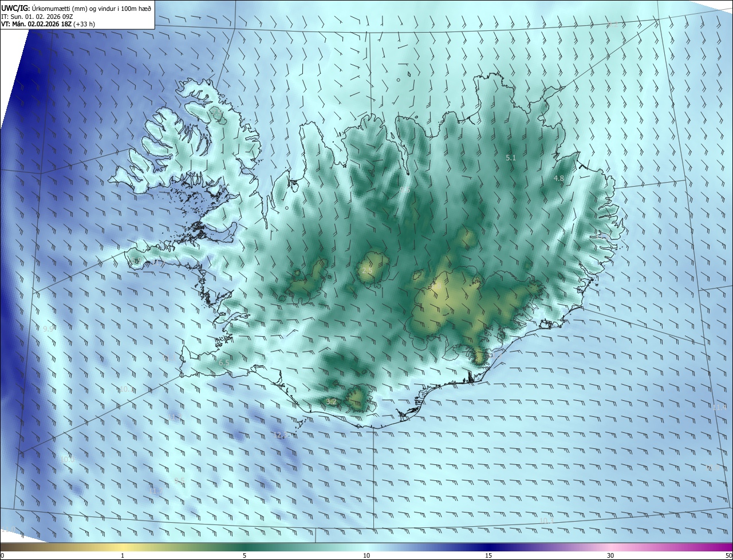Click the '9.5' value in the southern ocean
The height and width of the screenshot is (560, 733).
click(x=180, y=481)
